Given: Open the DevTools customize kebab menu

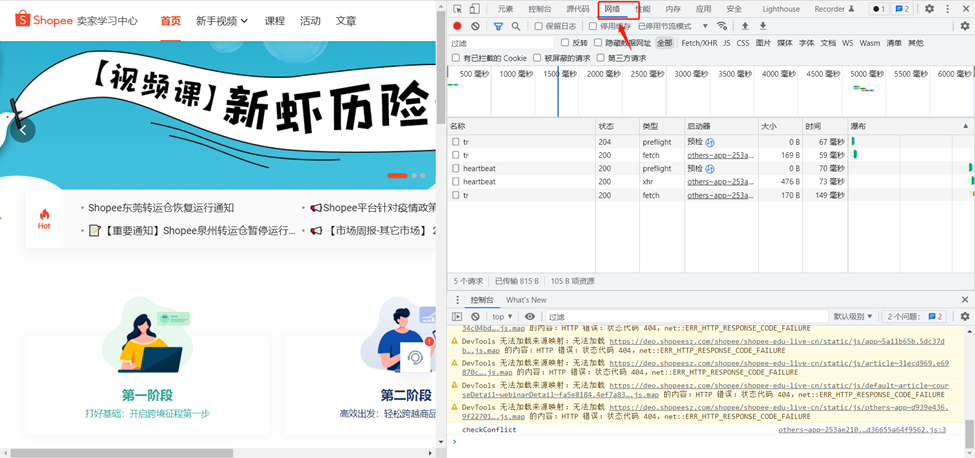Looking at the screenshot, I should click(946, 9).
